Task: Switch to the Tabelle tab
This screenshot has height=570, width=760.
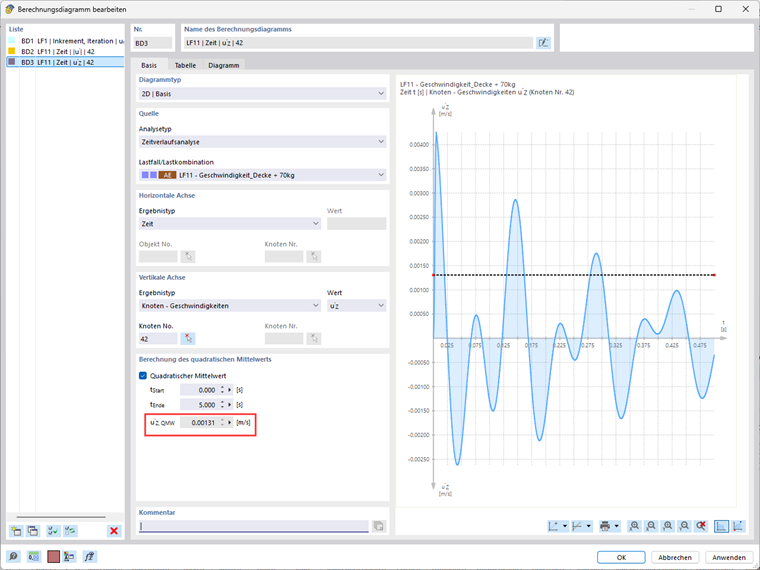Action: coord(185,65)
